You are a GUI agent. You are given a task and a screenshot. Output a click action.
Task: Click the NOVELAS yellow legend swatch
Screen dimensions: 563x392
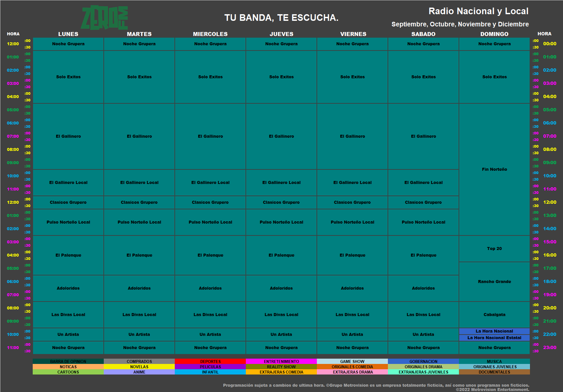click(139, 367)
